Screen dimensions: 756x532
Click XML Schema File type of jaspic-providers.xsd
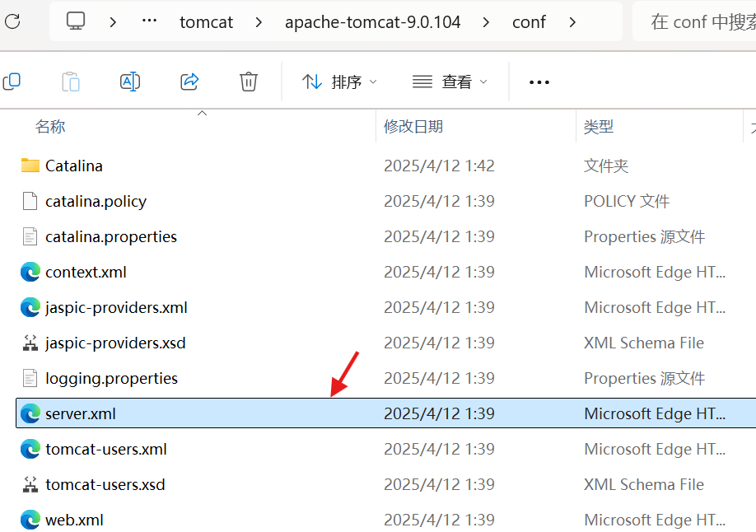pos(644,343)
